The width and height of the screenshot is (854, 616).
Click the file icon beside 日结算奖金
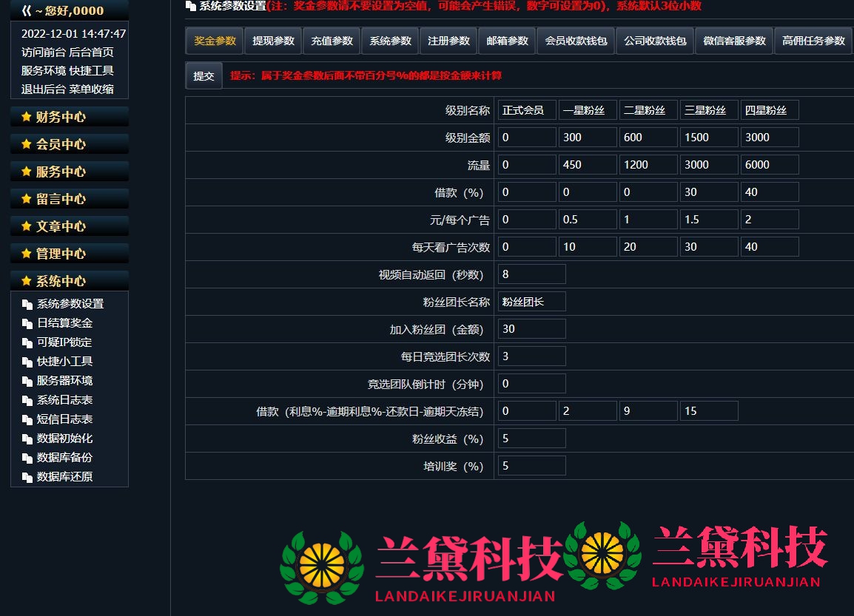click(27, 323)
